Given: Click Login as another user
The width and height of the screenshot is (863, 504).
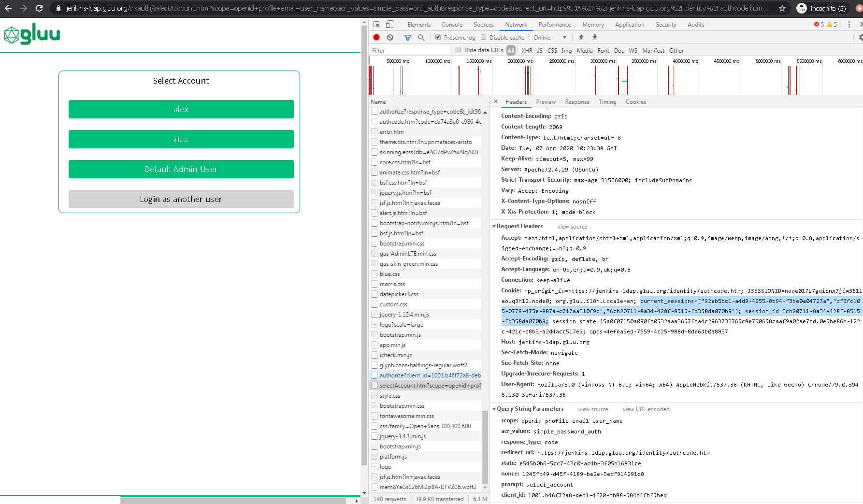Looking at the screenshot, I should [x=181, y=199].
